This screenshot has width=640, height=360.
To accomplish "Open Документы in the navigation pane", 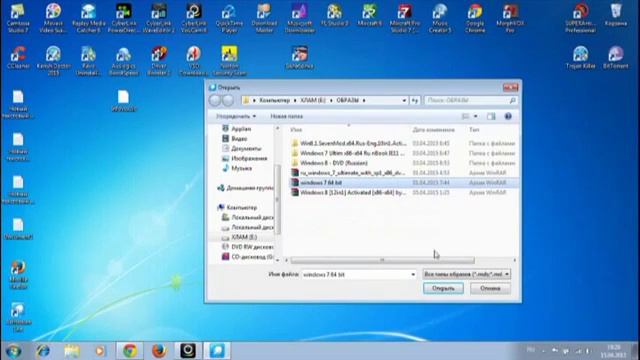I will pyautogui.click(x=242, y=149).
